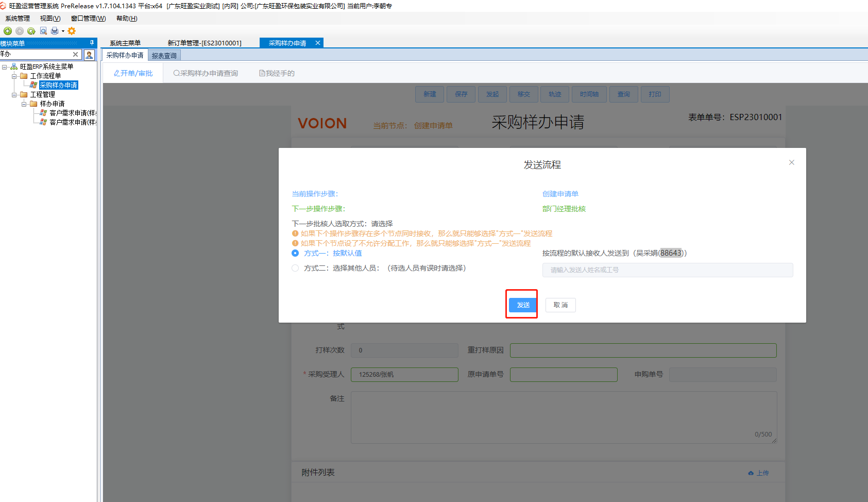Click the 发起 form button
The image size is (868, 502).
pos(492,94)
